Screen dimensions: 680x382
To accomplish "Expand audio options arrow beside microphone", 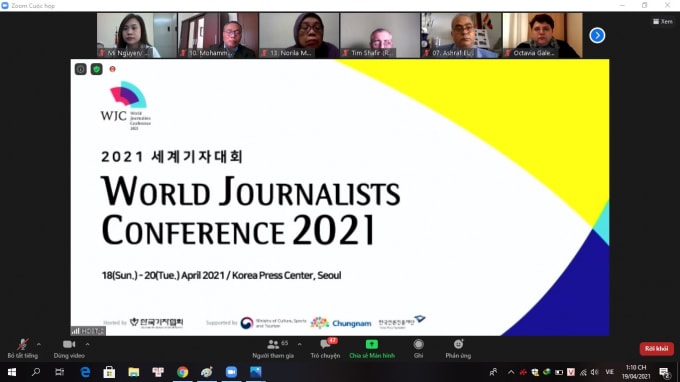I will tap(39, 344).
